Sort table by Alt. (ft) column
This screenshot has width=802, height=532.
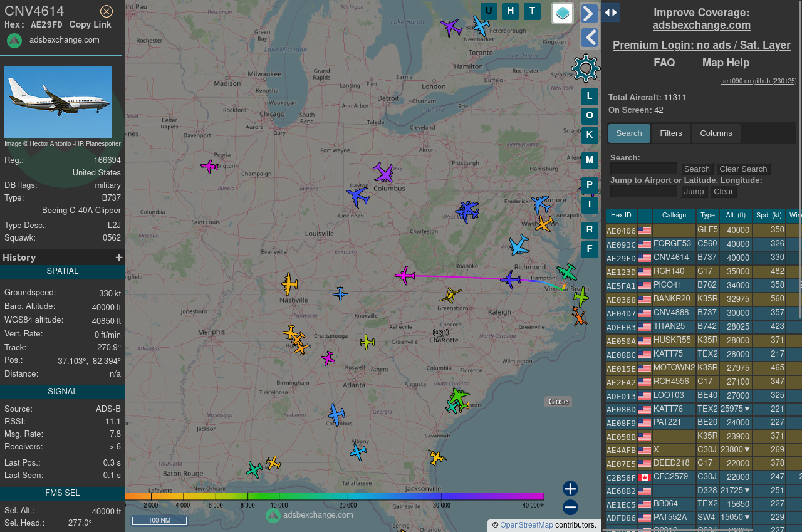click(x=736, y=215)
